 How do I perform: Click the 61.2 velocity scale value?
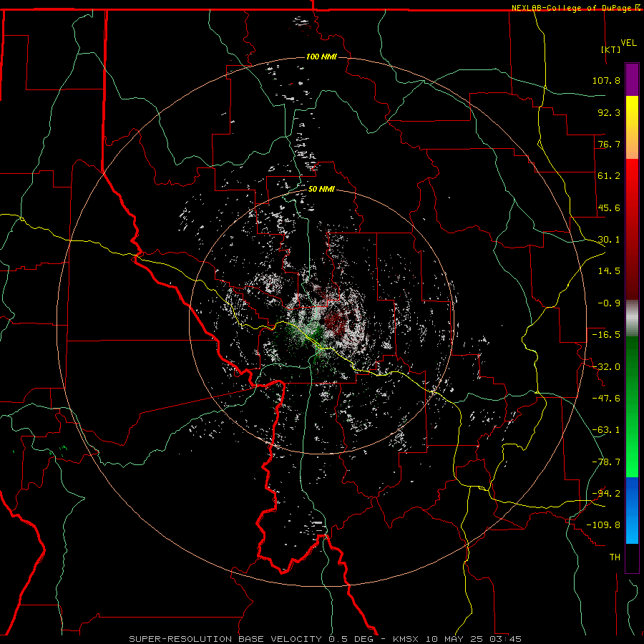[609, 176]
